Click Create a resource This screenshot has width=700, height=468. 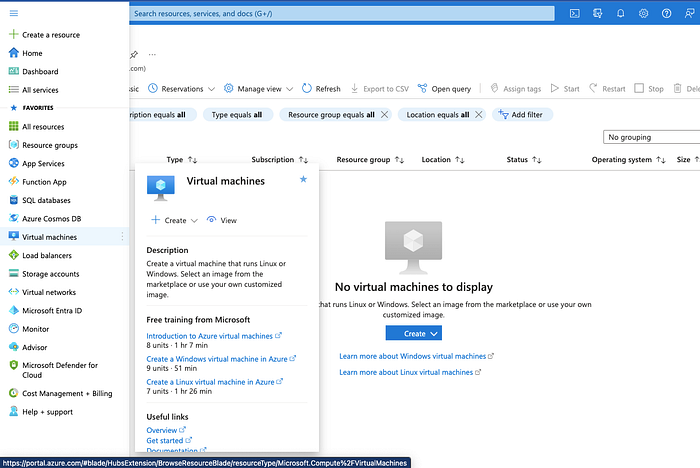click(51, 35)
